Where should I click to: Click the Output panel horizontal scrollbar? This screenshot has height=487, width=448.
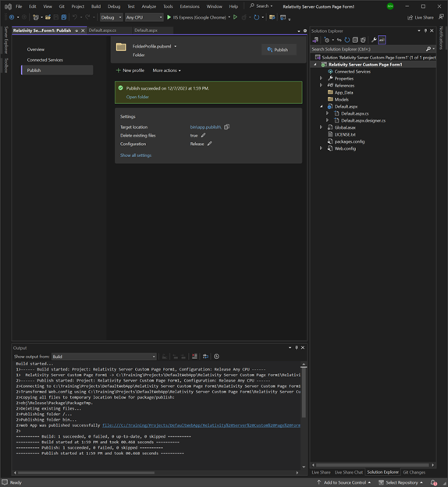click(87, 473)
